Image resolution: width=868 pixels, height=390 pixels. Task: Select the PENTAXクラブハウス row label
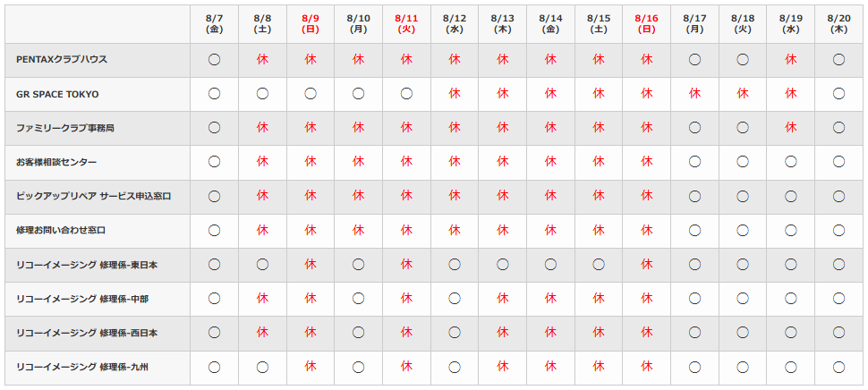(62, 59)
